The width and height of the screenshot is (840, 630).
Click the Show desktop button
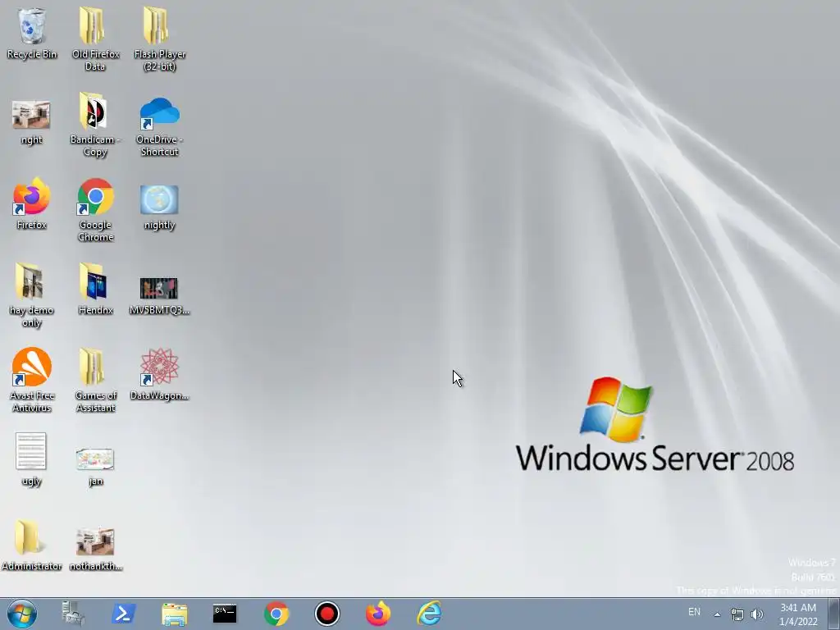(x=834, y=614)
